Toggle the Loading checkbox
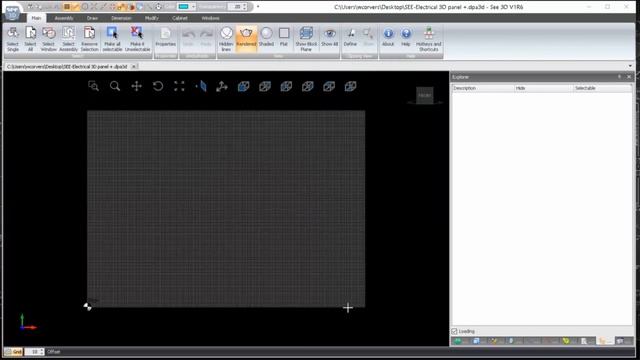Screen dimensions: 640x360 click(454, 331)
